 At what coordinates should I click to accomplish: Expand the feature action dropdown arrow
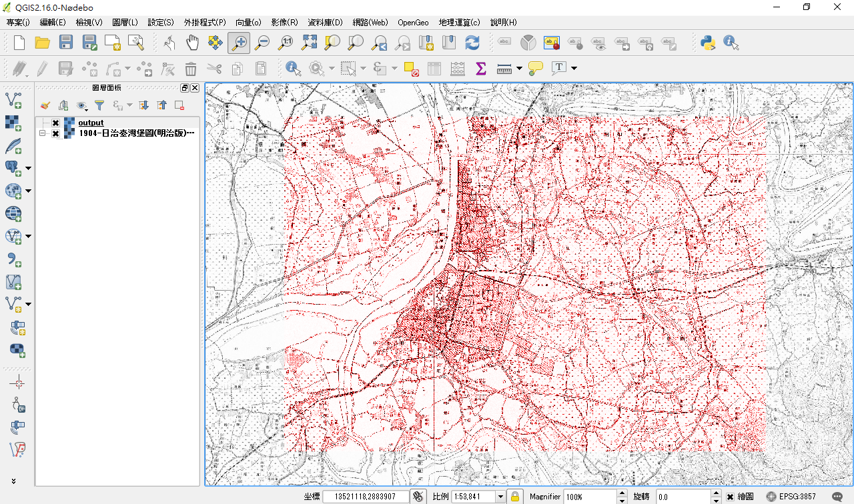click(x=332, y=68)
